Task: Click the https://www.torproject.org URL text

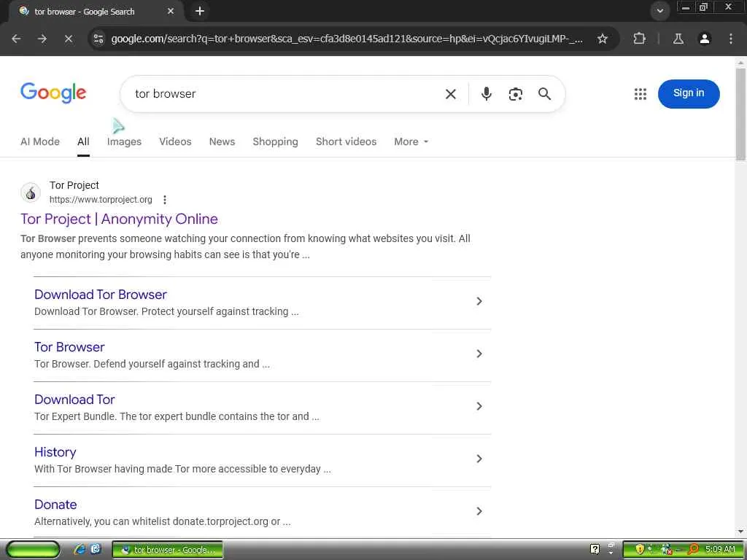Action: click(101, 200)
